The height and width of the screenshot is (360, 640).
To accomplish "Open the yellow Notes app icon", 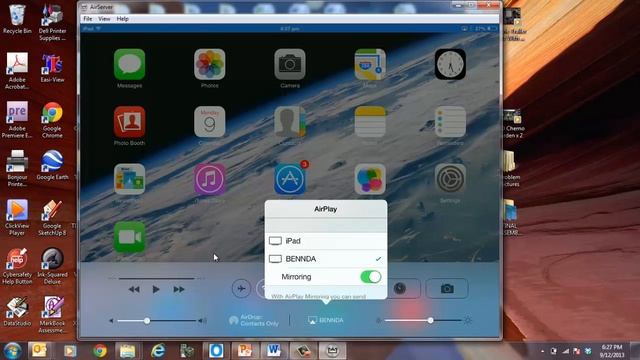I will (370, 122).
